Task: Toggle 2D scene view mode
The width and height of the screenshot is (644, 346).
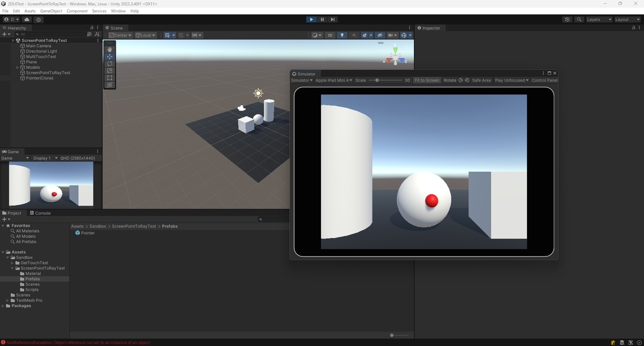Action: (330, 35)
